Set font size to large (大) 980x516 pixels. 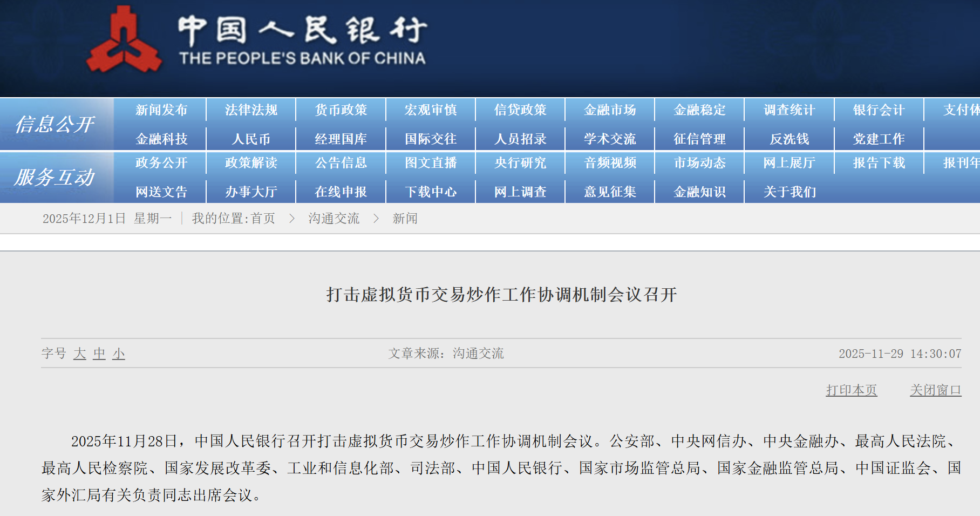click(80, 354)
